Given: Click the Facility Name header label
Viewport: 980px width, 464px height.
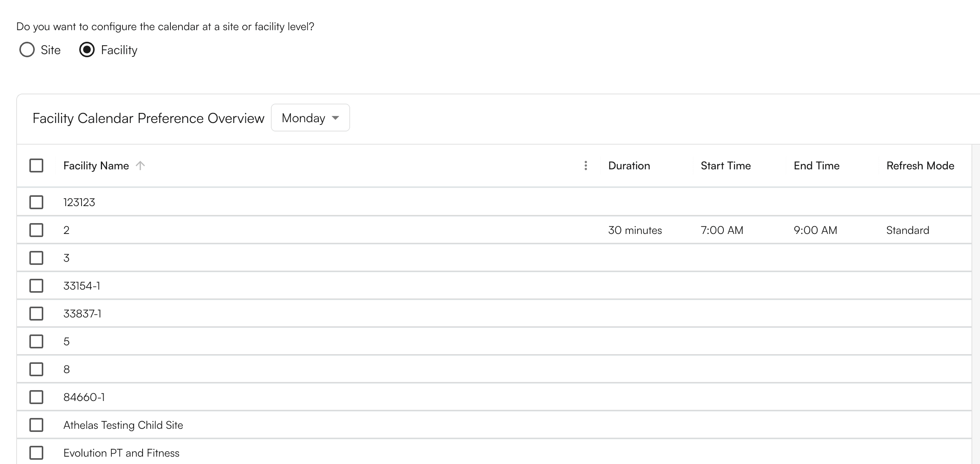Looking at the screenshot, I should [96, 166].
